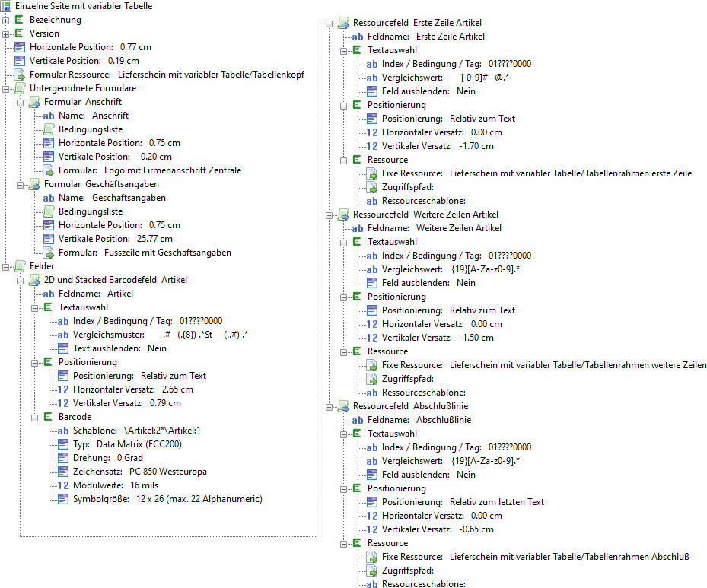Collapse the Barcode section
Viewport: 707px width, 588px height.
(x=35, y=417)
